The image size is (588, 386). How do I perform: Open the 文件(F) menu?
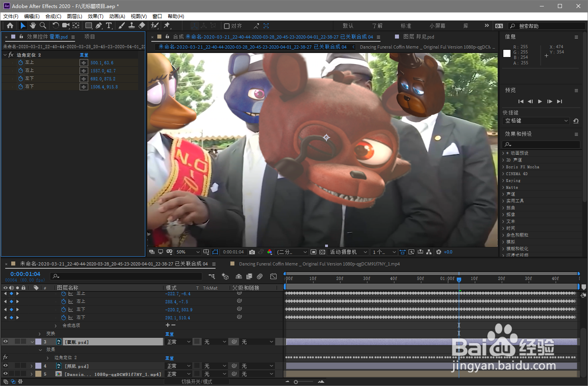click(x=11, y=16)
